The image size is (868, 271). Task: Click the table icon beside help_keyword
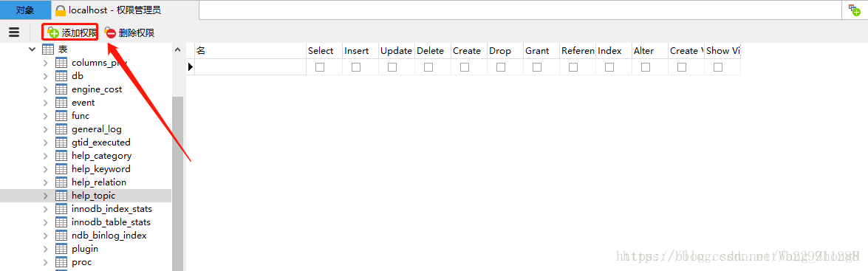[61, 168]
